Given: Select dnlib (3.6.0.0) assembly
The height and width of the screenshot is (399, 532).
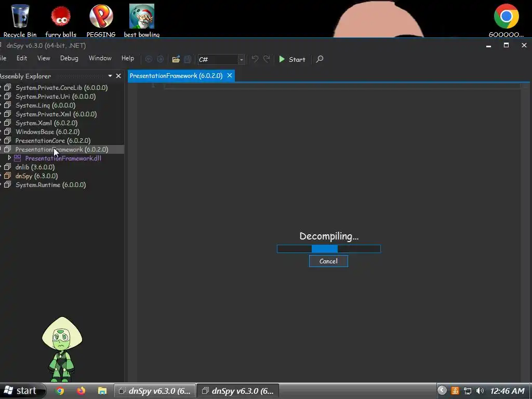Looking at the screenshot, I should [35, 167].
